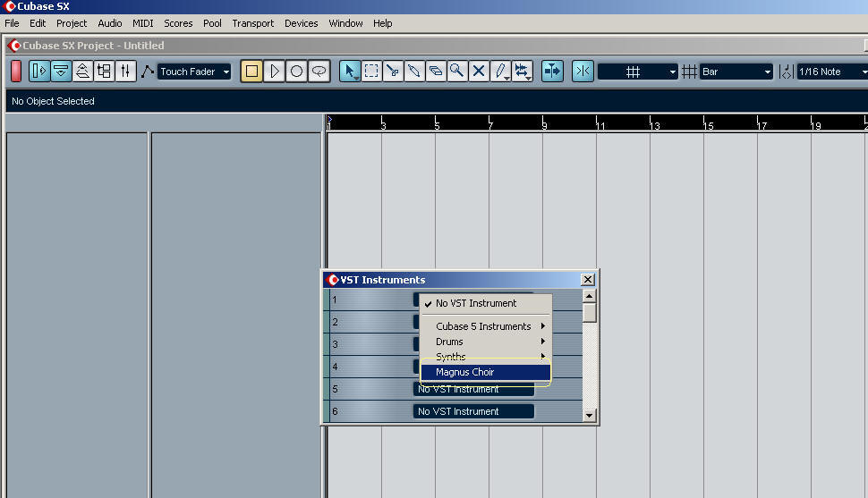Image resolution: width=868 pixels, height=498 pixels.
Task: Click the grid icon beside Bar
Action: tap(689, 72)
